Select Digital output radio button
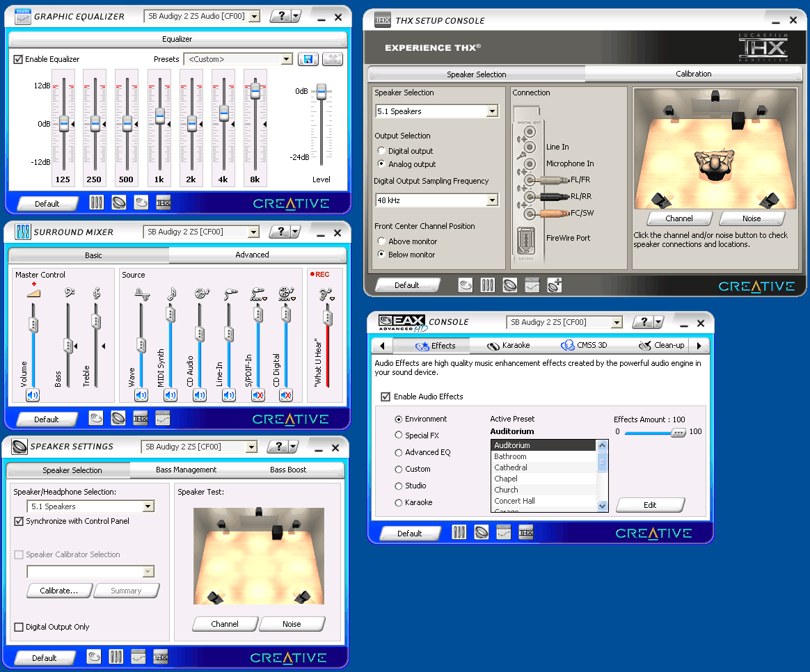810x672 pixels. 381,151
